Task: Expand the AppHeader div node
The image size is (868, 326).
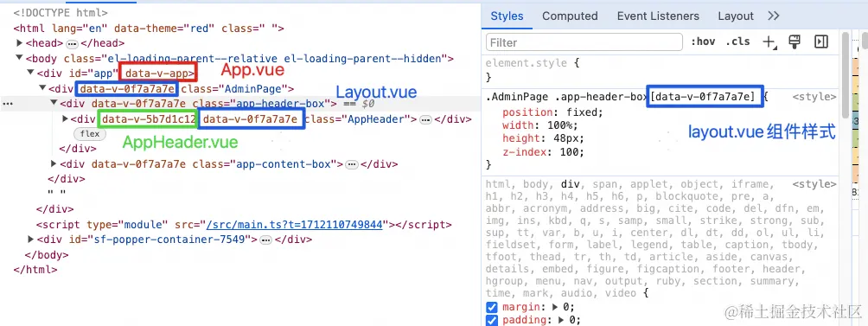Action: coord(66,119)
